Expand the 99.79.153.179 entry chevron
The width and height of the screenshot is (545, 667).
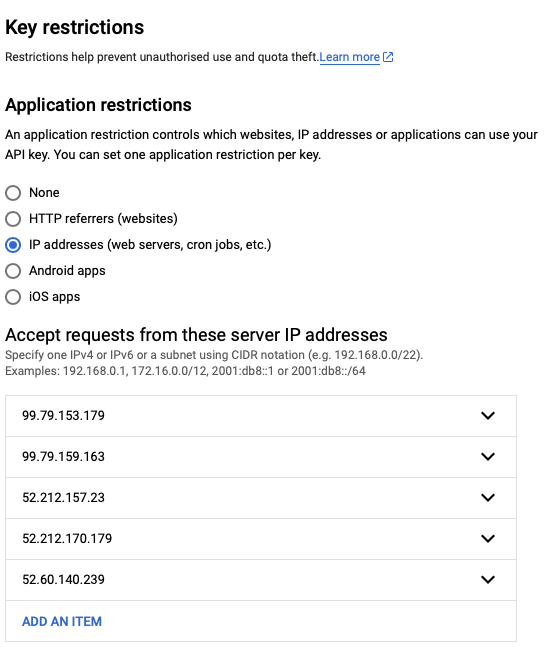488,416
